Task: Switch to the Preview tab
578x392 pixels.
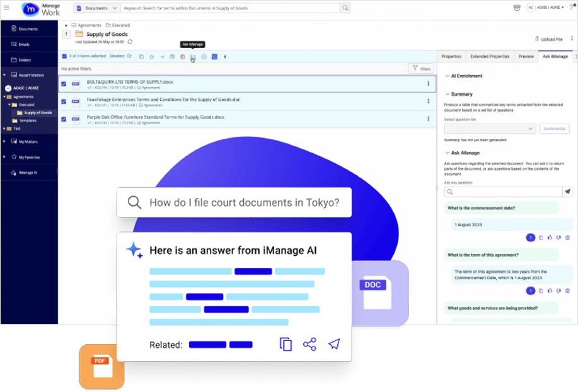Action: click(x=526, y=56)
